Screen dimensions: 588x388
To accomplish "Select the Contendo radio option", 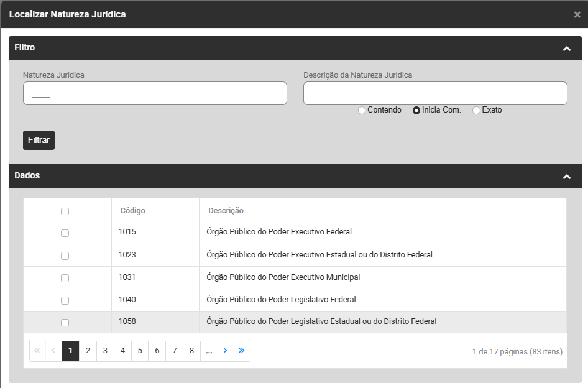I will [x=362, y=111].
